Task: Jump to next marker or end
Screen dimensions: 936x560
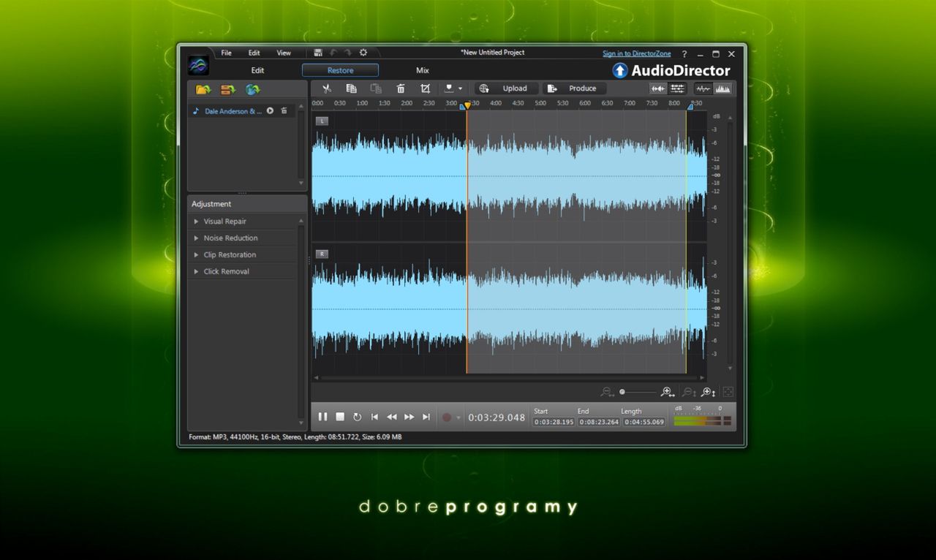Action: tap(426, 417)
